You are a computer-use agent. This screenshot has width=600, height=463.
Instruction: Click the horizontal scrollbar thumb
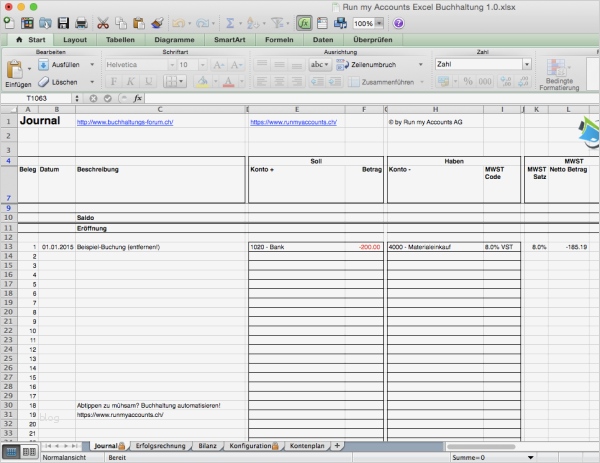(x=481, y=446)
